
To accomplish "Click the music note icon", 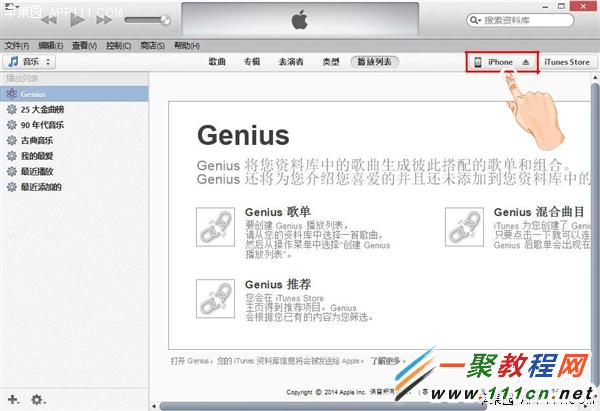I will coord(13,61).
